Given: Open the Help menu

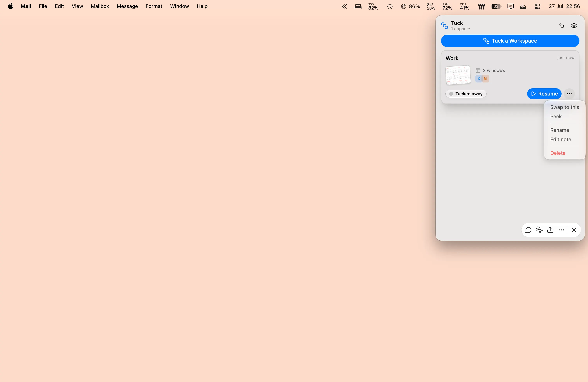Looking at the screenshot, I should 202,6.
